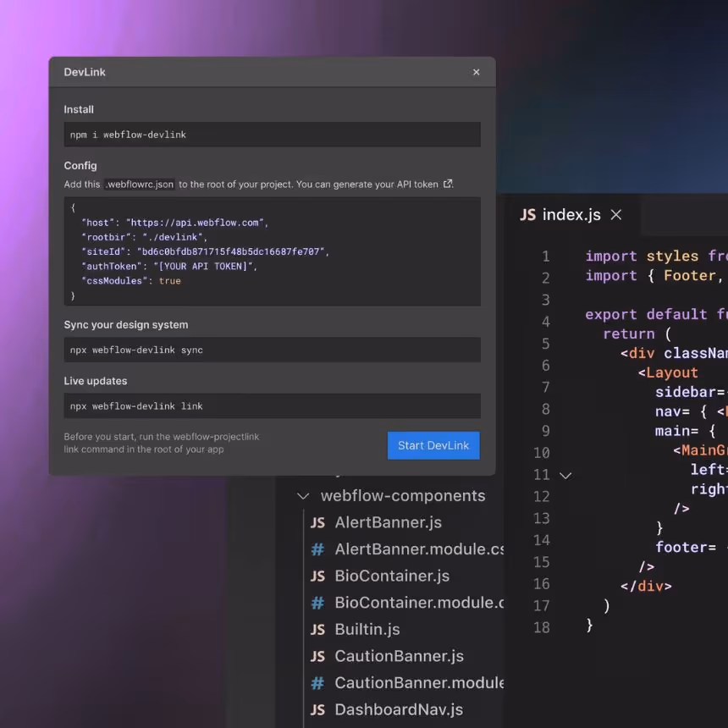Click the JS icon beside BioContainer.js
This screenshot has width=728, height=728.
coord(317,576)
